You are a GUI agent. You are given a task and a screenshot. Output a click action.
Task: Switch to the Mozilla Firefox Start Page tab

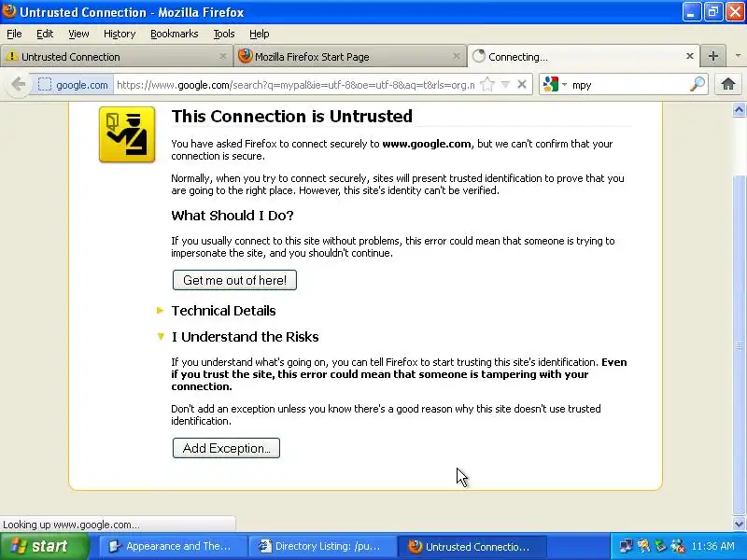[350, 56]
